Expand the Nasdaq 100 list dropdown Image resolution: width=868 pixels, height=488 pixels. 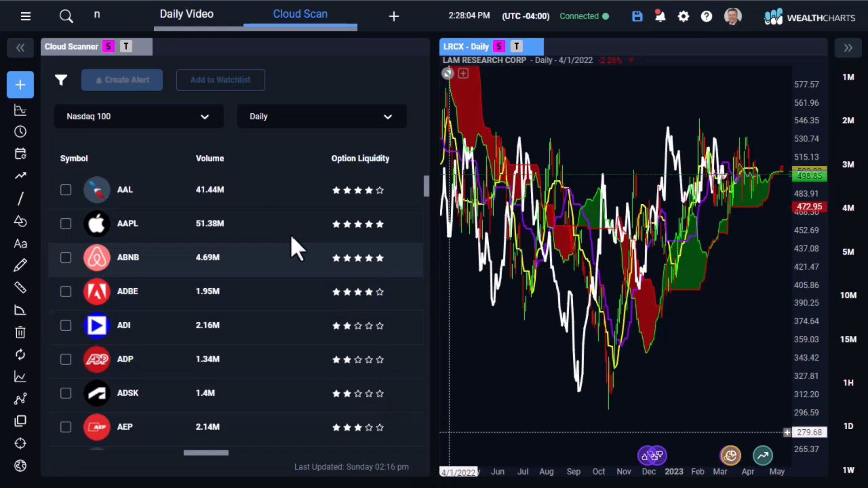pyautogui.click(x=139, y=117)
